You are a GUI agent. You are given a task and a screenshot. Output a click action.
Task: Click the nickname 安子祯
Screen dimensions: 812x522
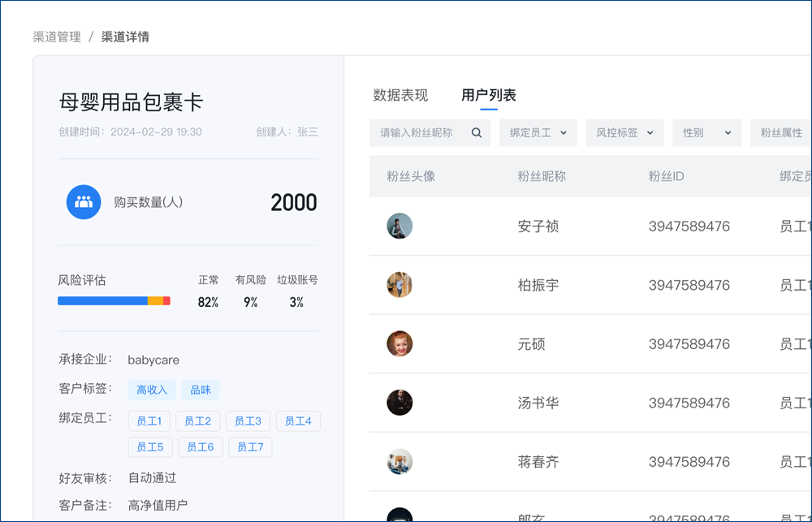[538, 226]
